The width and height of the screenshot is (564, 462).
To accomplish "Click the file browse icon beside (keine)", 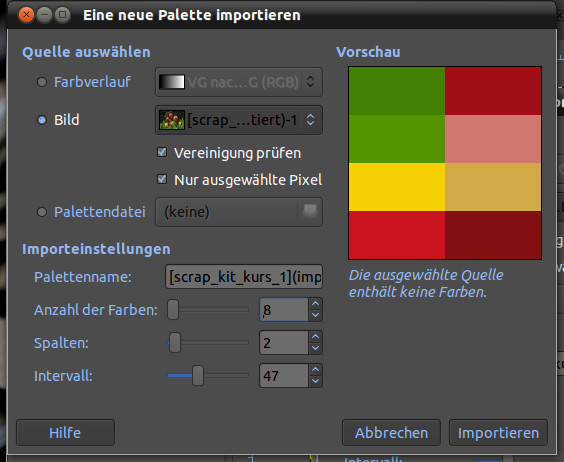I will tap(310, 212).
